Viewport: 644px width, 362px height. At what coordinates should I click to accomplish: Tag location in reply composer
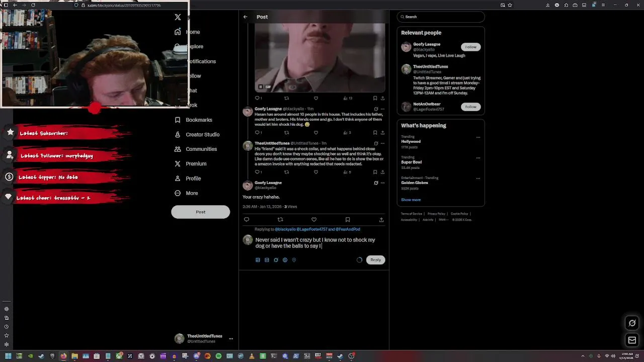coord(294,260)
